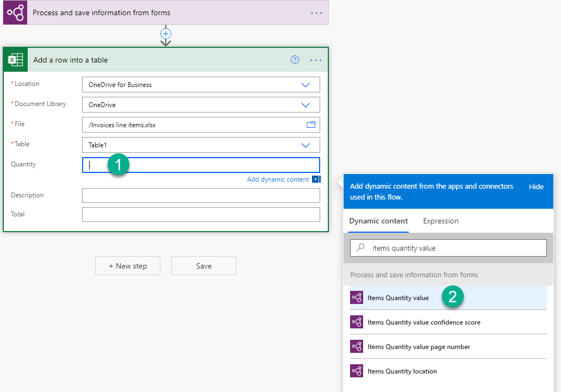Click the AI Builder icon beside Items Quantity value
This screenshot has height=392, width=561.
click(357, 297)
